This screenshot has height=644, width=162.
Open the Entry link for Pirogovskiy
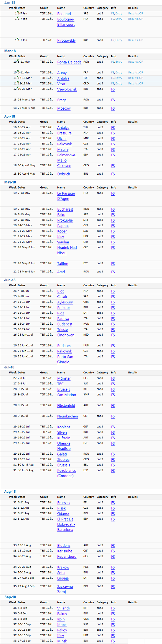point(119,40)
